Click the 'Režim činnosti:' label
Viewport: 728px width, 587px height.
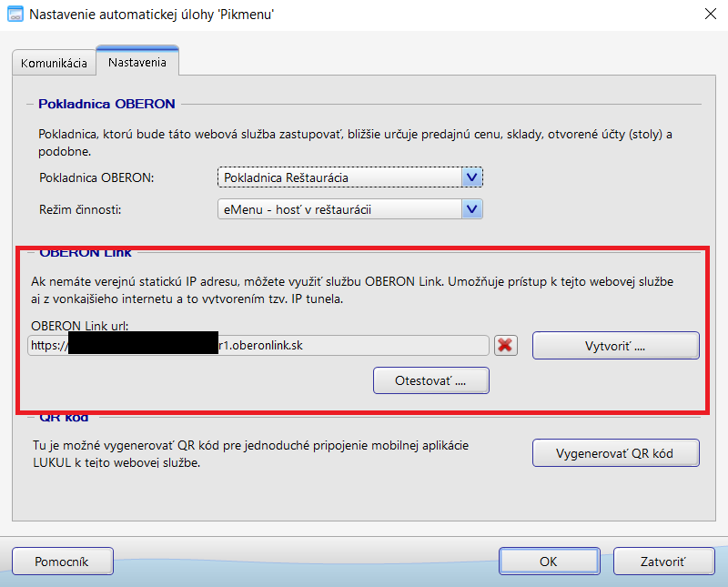point(80,210)
